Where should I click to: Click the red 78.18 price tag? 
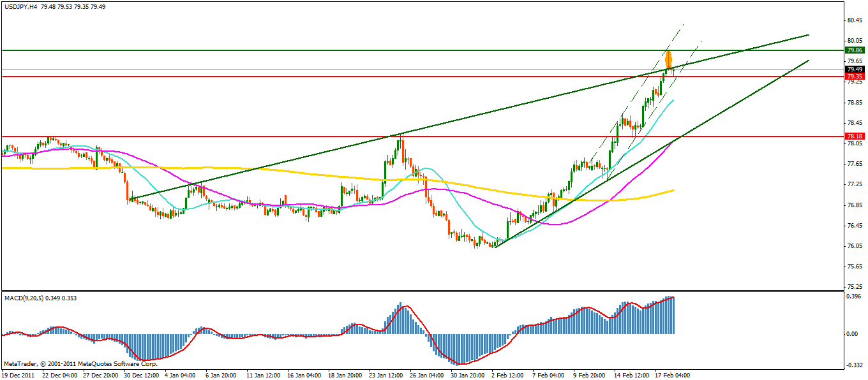point(854,136)
